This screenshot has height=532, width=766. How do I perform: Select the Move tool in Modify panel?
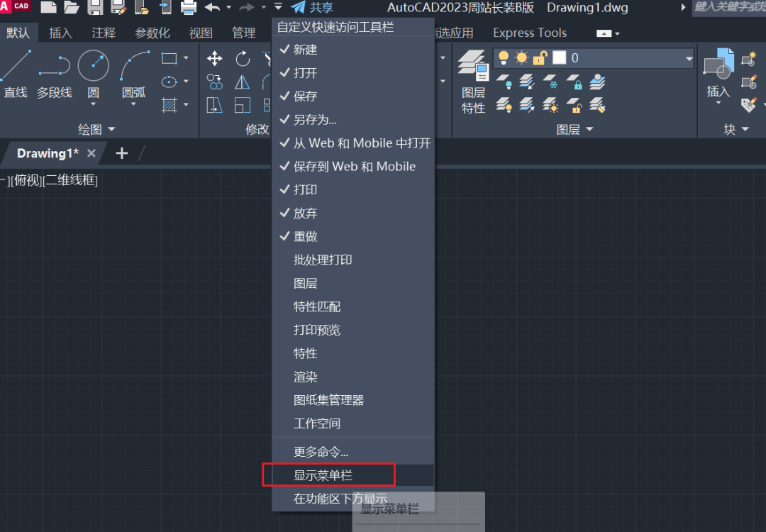pyautogui.click(x=214, y=59)
